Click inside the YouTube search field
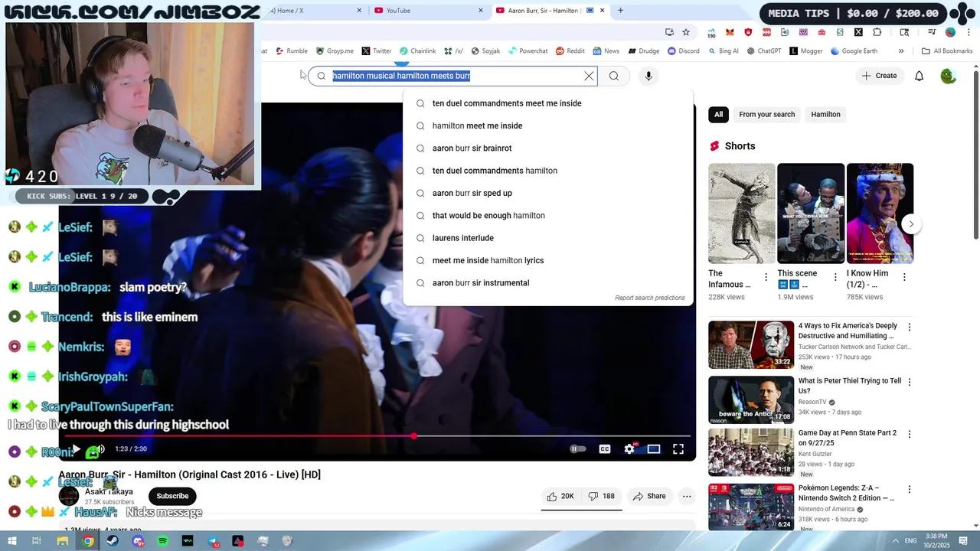 click(x=453, y=76)
